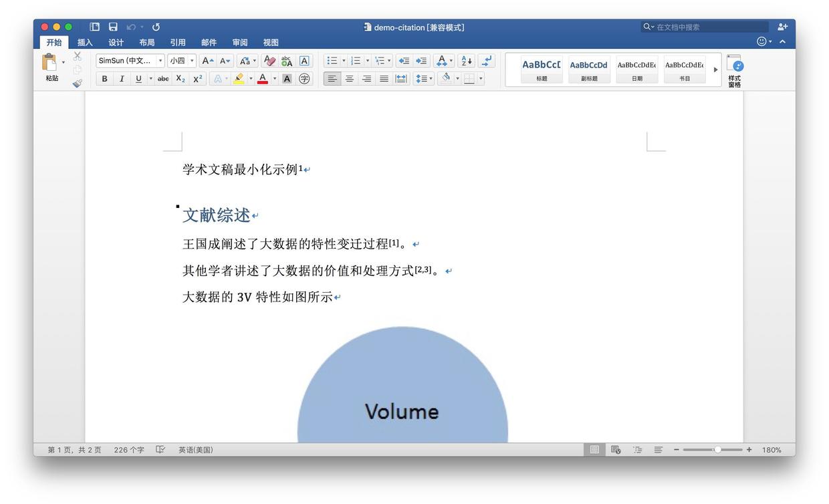Click the 英语(美国) language status
Screen dimensions: 829x504
click(195, 450)
